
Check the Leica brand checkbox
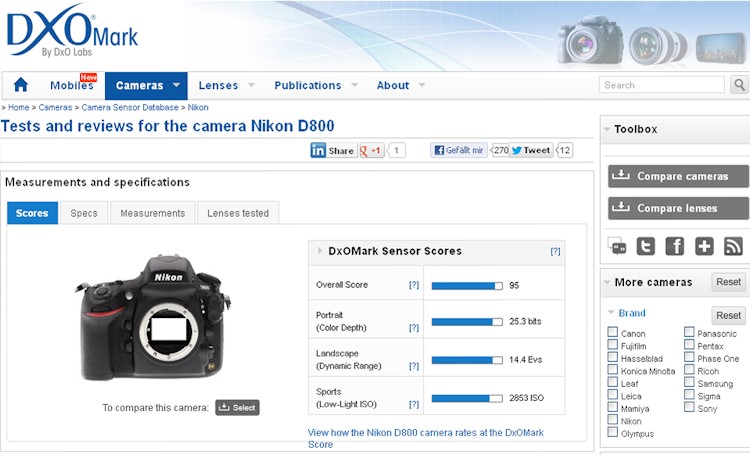(x=613, y=394)
